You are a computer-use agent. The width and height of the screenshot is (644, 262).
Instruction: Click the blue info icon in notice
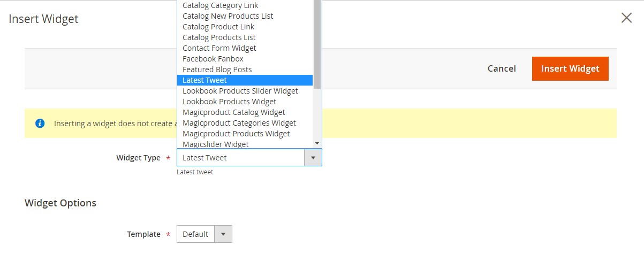tap(40, 124)
